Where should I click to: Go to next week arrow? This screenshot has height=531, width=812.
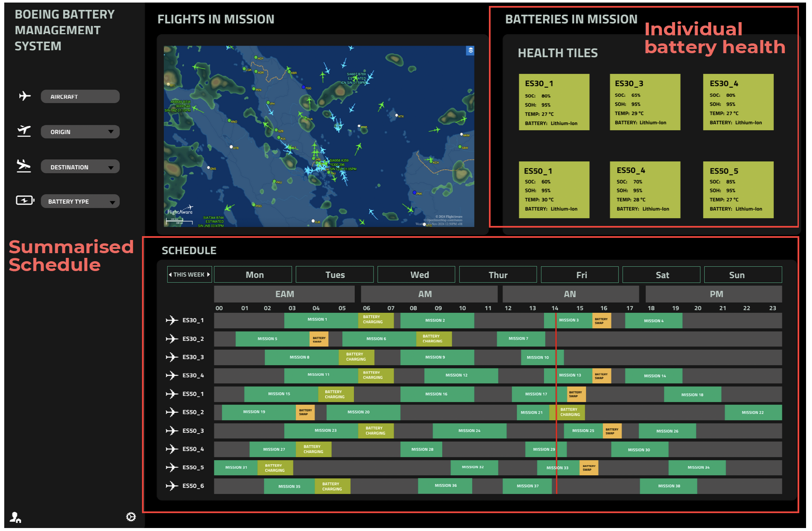pyautogui.click(x=208, y=275)
